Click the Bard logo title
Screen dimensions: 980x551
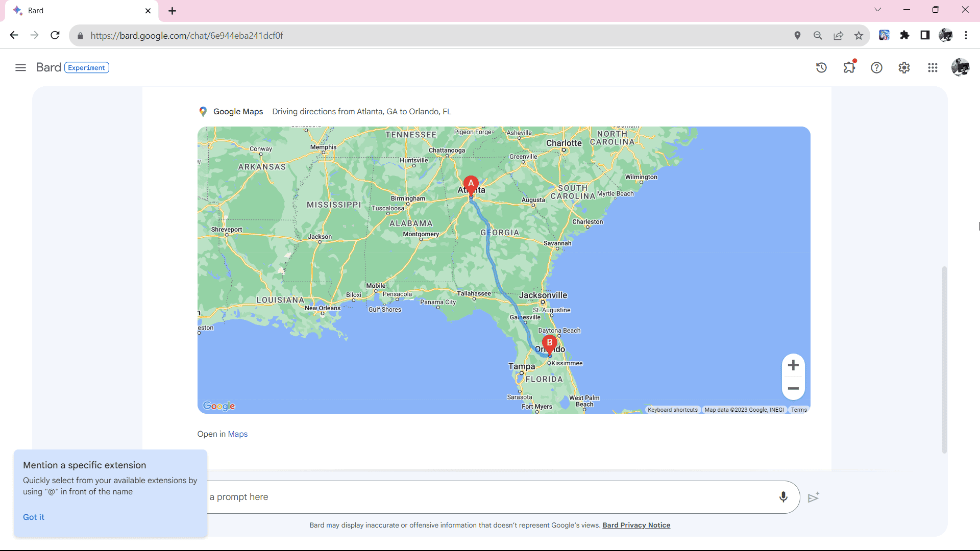[48, 67]
